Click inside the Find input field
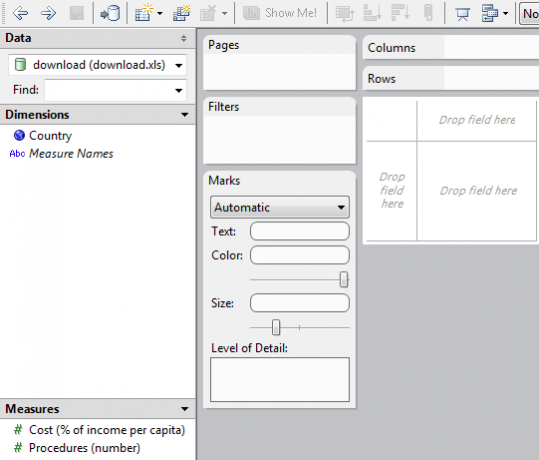The height and width of the screenshot is (460, 539). pyautogui.click(x=109, y=90)
